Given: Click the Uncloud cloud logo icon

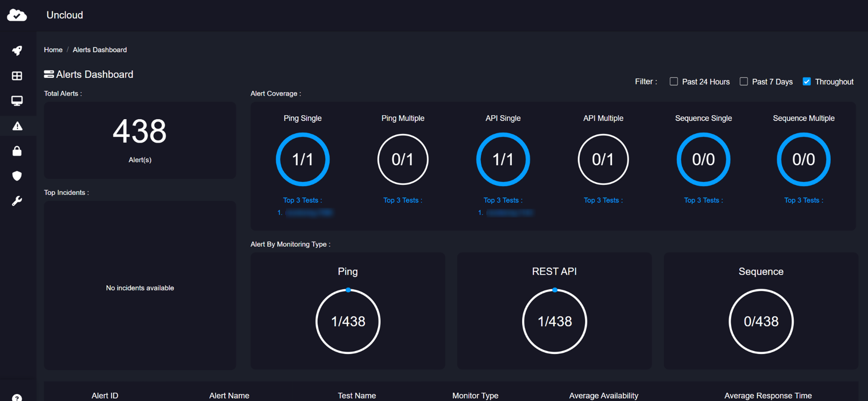Looking at the screenshot, I should pyautogui.click(x=17, y=15).
